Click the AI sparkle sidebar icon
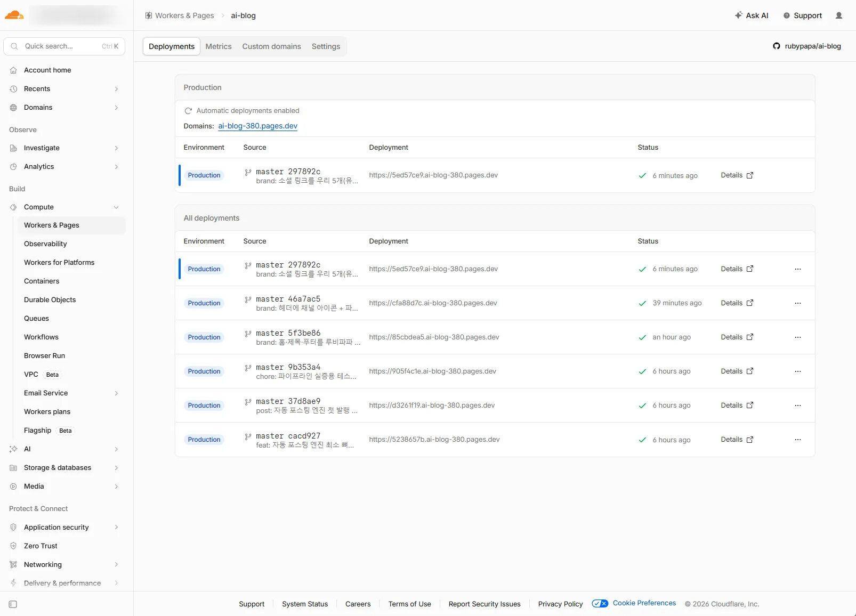 coord(13,449)
